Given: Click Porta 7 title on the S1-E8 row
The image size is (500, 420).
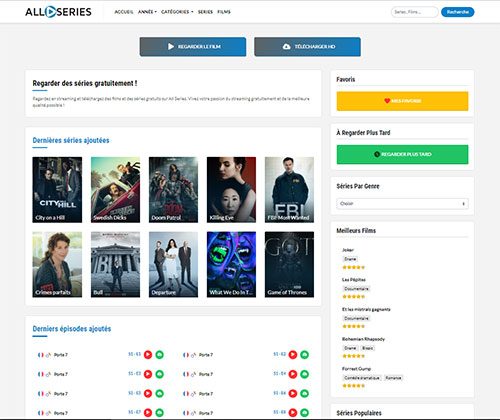Looking at the screenshot, I should point(206,413).
